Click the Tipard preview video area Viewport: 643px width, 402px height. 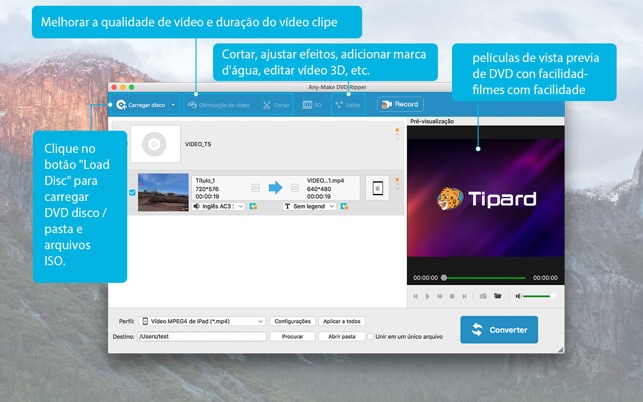pyautogui.click(x=486, y=198)
